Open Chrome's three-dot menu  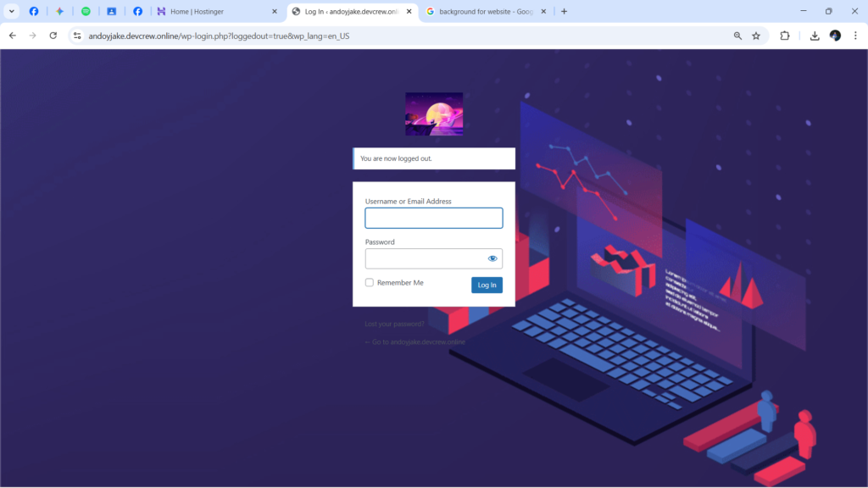[855, 36]
